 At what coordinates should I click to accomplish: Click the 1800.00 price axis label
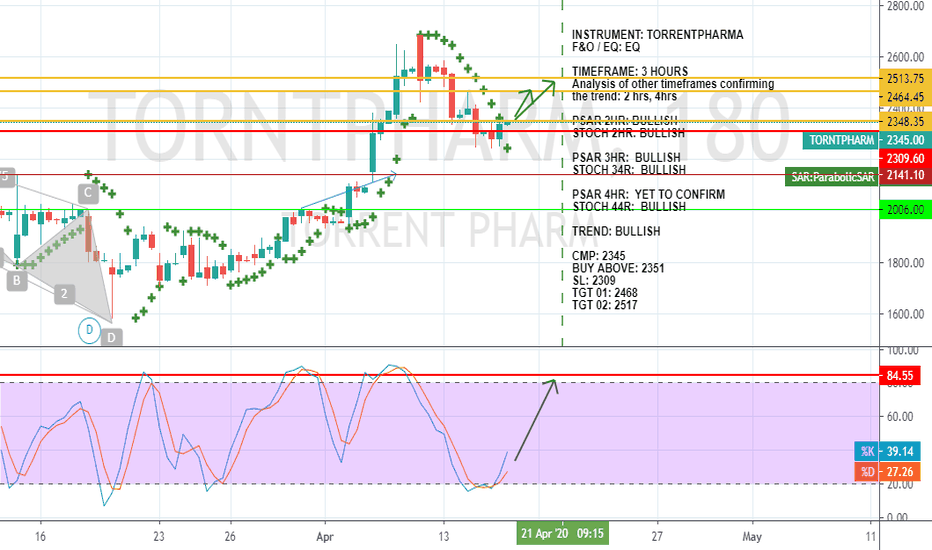(905, 263)
